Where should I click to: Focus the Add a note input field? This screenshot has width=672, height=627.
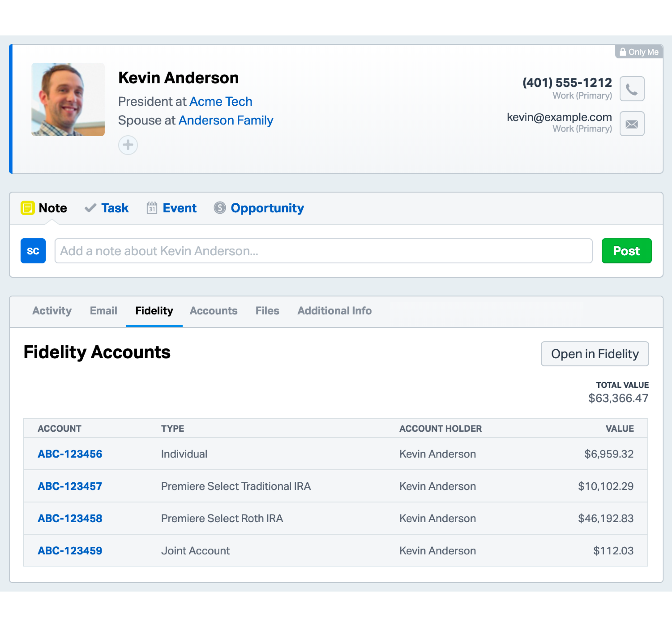pos(324,251)
